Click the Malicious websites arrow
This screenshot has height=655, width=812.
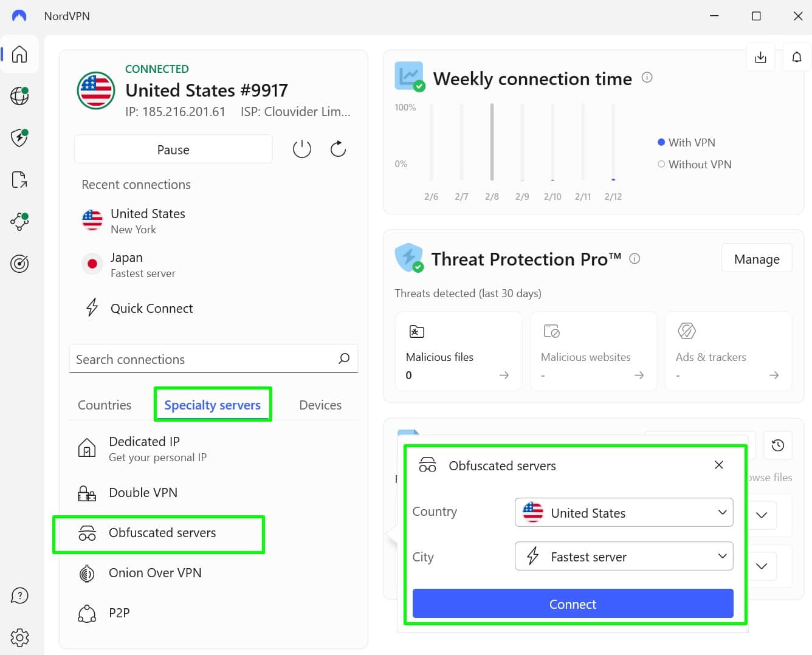[639, 375]
